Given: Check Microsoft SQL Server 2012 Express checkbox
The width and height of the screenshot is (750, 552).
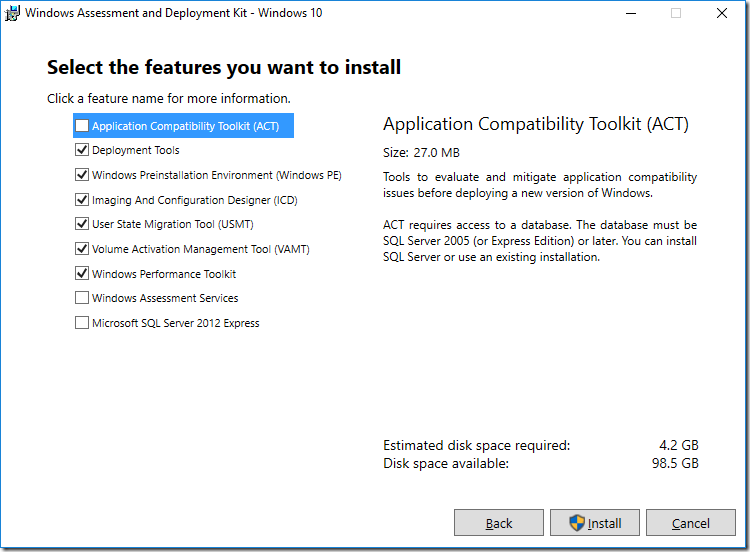Looking at the screenshot, I should tap(82, 323).
